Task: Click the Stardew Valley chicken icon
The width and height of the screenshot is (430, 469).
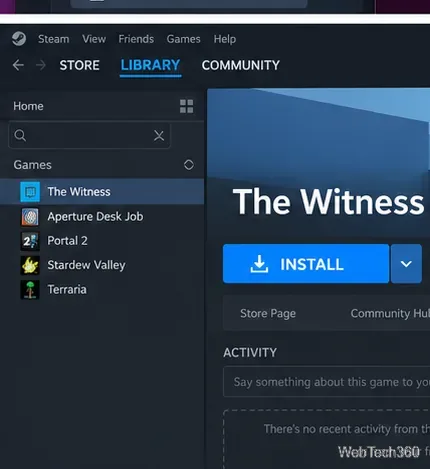Action: 30,265
